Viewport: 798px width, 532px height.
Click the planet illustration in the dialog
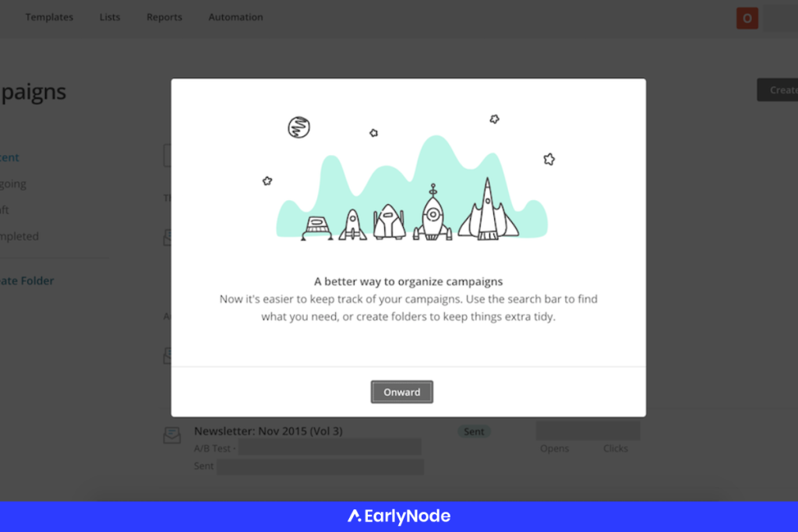[298, 127]
